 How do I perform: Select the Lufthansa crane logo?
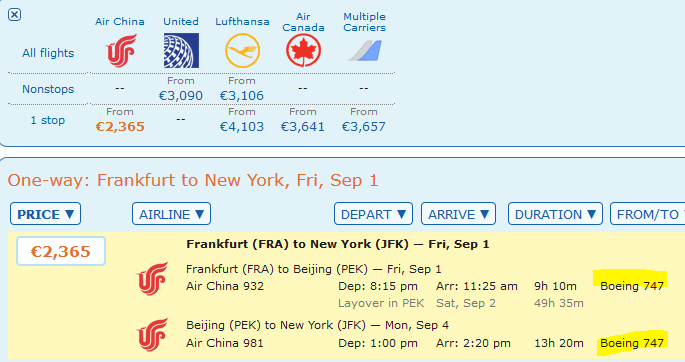pos(242,51)
